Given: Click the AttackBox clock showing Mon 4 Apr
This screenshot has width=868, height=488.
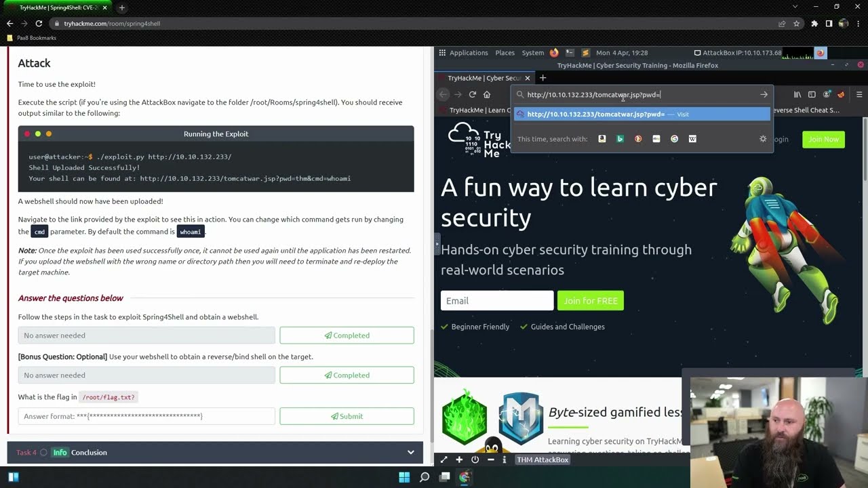Looking at the screenshot, I should pos(622,53).
